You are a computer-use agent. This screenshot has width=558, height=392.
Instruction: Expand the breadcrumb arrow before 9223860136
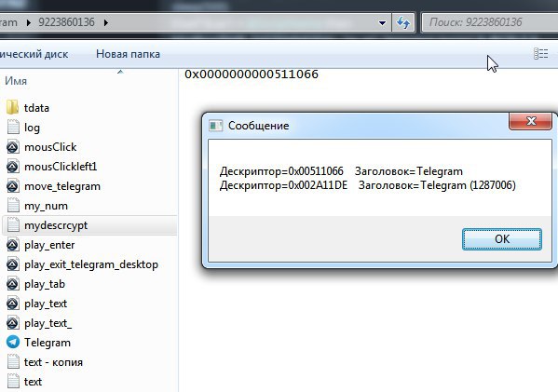[x=29, y=22]
